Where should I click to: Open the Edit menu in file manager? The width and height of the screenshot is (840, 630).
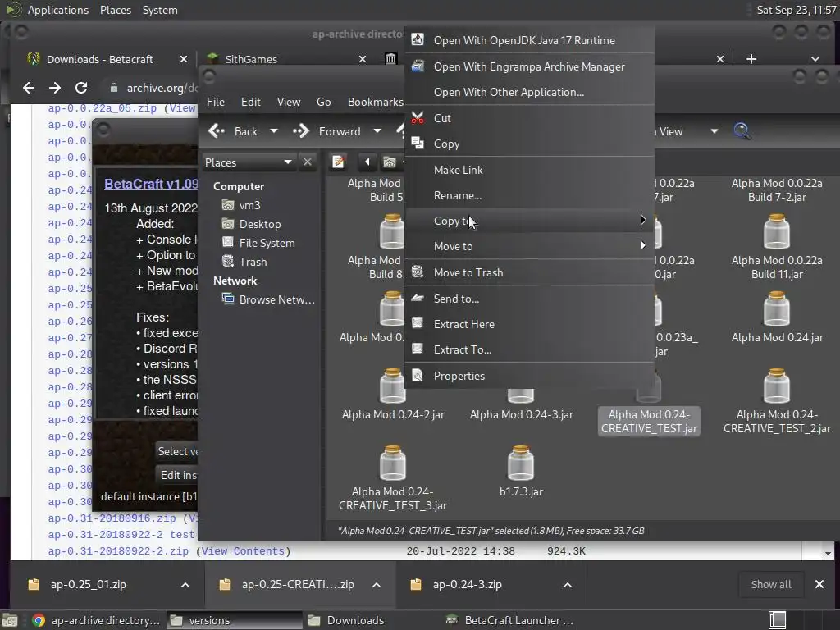251,102
